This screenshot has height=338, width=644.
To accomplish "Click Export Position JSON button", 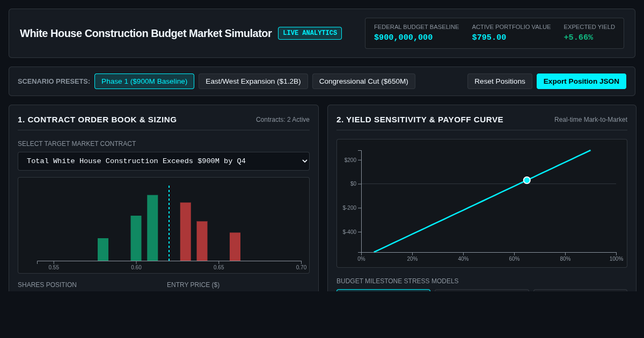I will coord(581,81).
